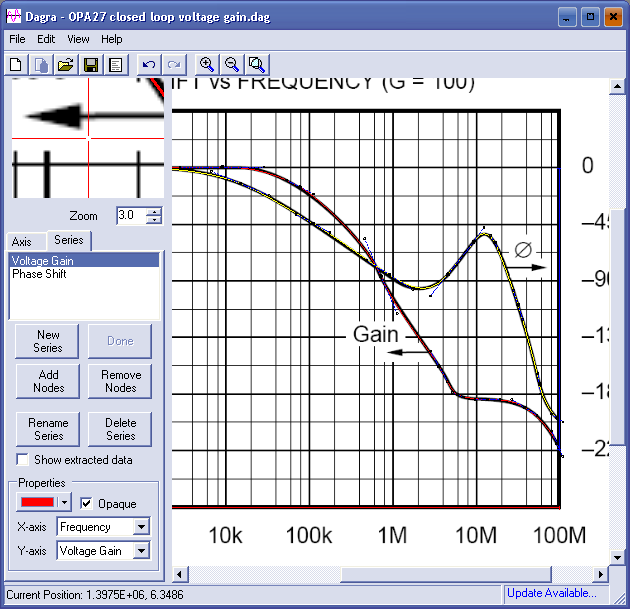630x609 pixels.
Task: Click the New document toolbar icon
Action: (x=17, y=64)
